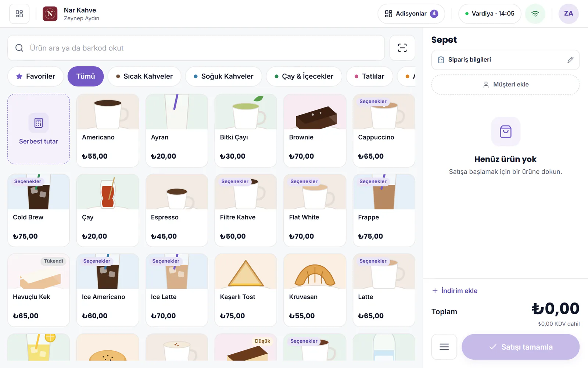Focus the Ürün ara search field
This screenshot has width=588, height=368.
click(196, 48)
